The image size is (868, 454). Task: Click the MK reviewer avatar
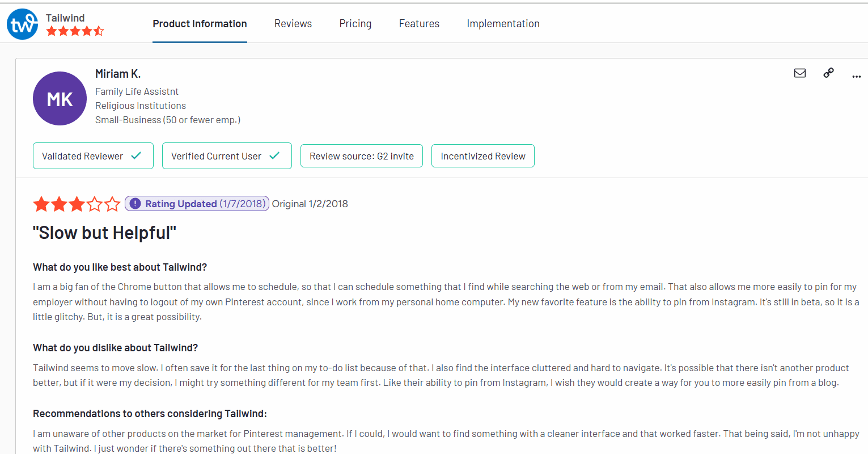(x=60, y=99)
